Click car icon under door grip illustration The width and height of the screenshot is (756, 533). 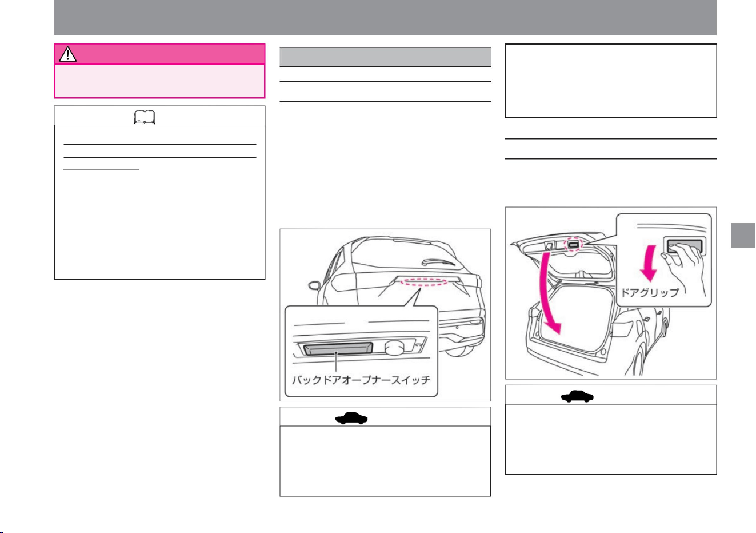(x=577, y=396)
